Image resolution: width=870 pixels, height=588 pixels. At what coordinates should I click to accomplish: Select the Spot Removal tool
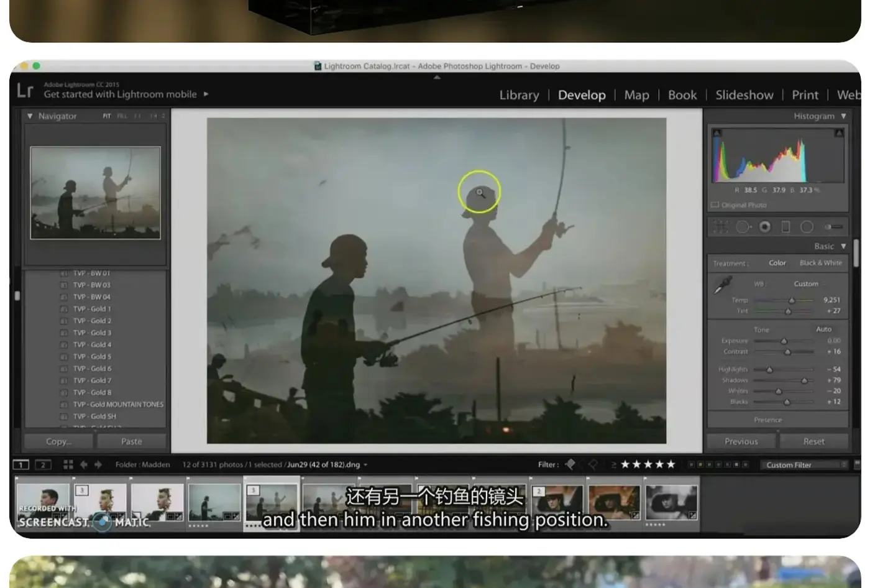pos(743,227)
